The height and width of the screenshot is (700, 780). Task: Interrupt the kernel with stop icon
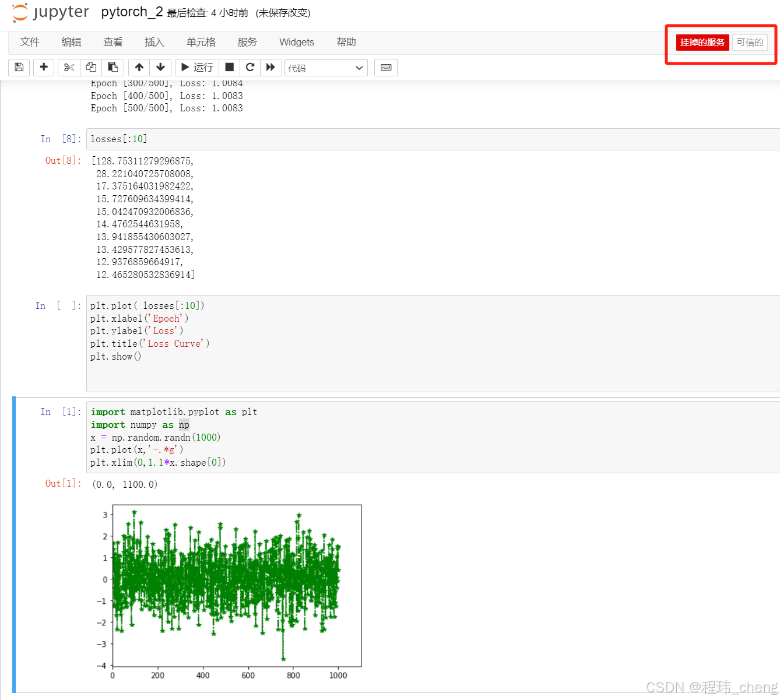point(229,67)
